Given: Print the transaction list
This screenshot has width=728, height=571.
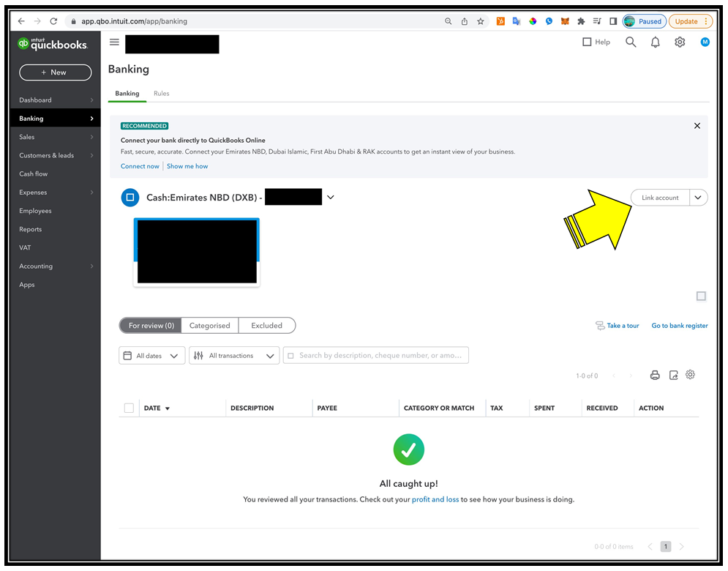Looking at the screenshot, I should [655, 376].
